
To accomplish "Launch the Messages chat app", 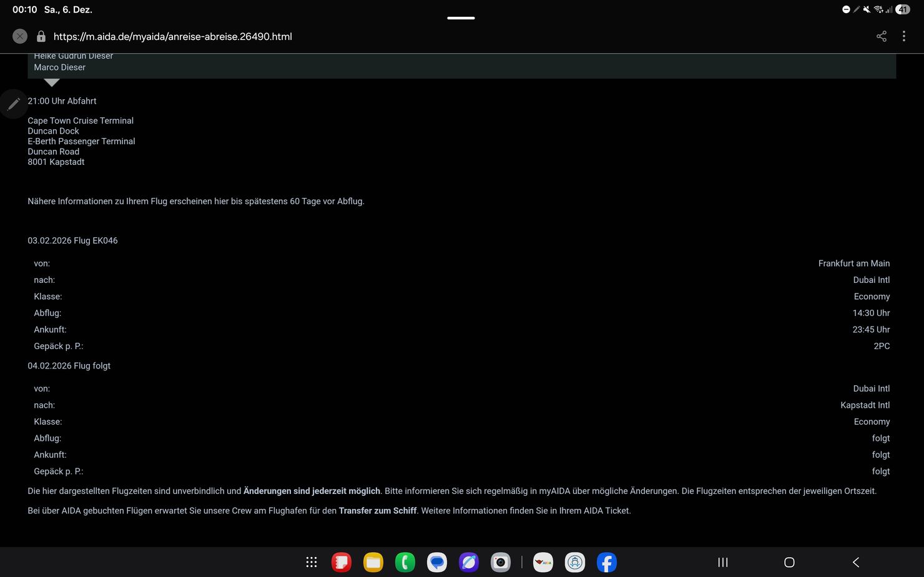I will (437, 562).
